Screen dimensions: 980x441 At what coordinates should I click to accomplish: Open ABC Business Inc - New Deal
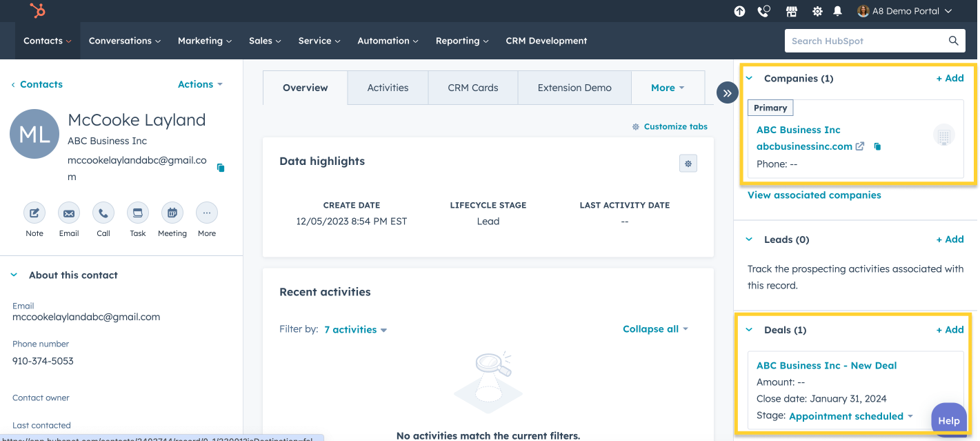pyautogui.click(x=826, y=365)
